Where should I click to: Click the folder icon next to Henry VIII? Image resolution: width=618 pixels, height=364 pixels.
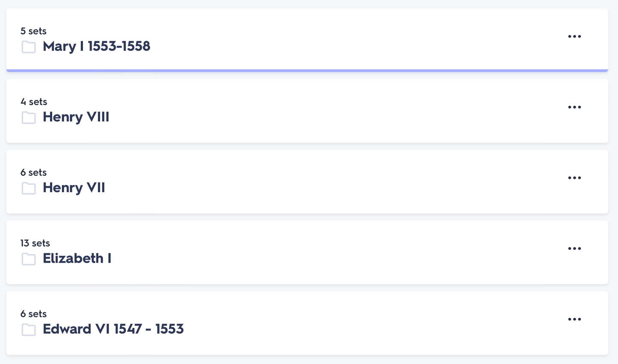point(29,117)
